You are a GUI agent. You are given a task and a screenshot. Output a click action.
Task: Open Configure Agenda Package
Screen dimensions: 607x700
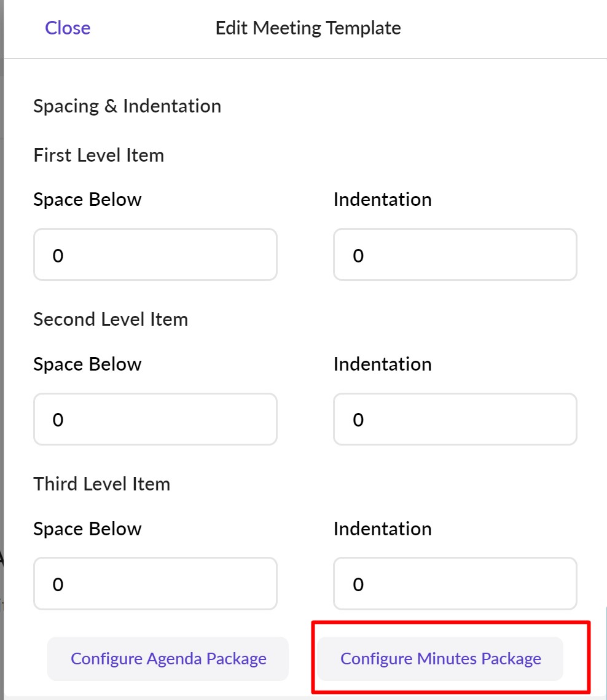pyautogui.click(x=168, y=659)
